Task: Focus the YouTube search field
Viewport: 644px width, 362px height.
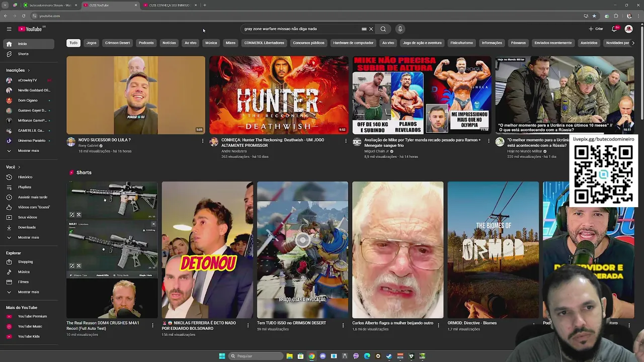Action: point(302,29)
